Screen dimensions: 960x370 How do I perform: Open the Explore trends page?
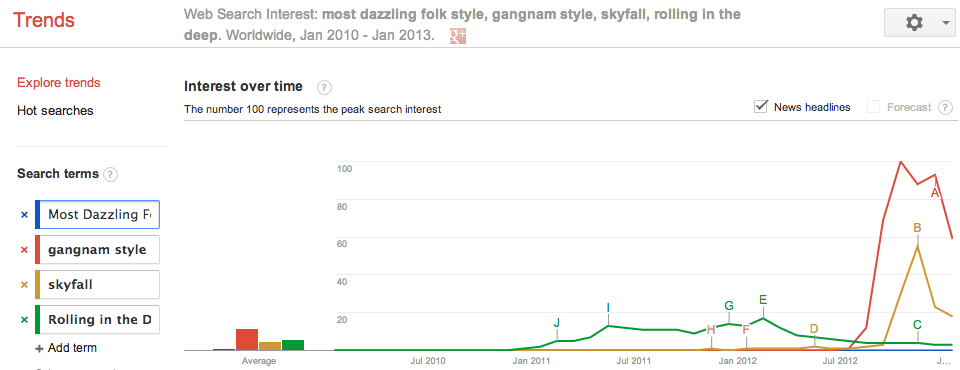[59, 83]
